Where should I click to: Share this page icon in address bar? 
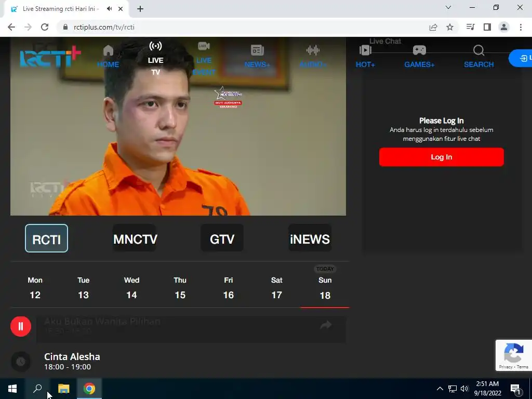[x=433, y=27]
